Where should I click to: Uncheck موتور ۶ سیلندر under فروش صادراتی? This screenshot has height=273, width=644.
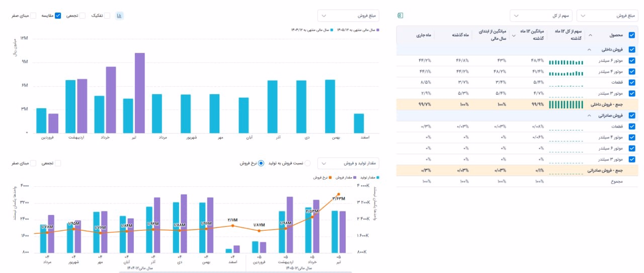pyautogui.click(x=632, y=149)
